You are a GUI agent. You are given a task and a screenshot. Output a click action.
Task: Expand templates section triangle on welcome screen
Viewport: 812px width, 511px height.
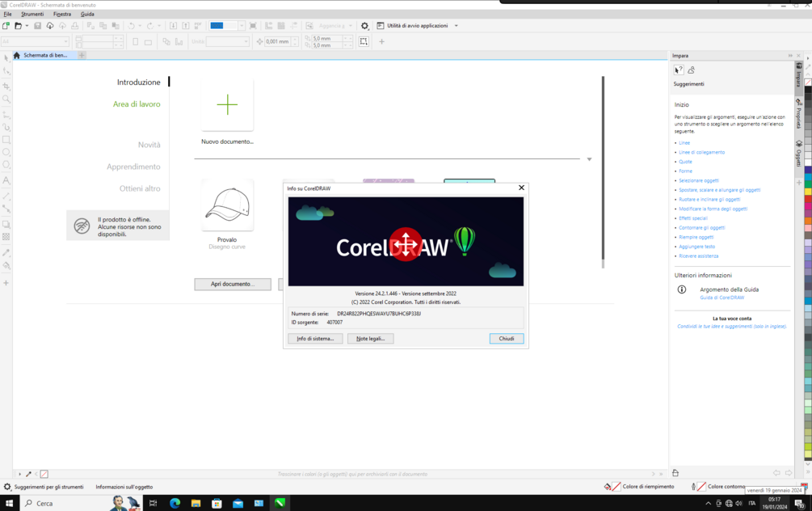[x=589, y=159]
